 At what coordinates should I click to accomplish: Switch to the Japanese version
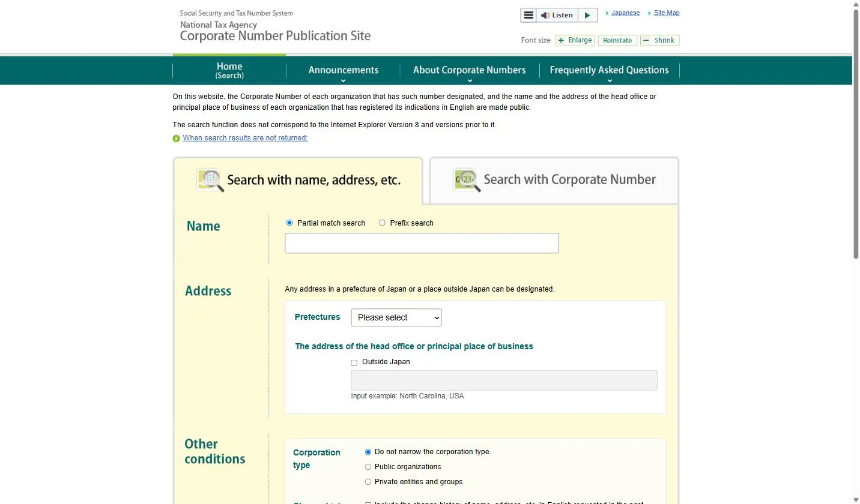[625, 13]
